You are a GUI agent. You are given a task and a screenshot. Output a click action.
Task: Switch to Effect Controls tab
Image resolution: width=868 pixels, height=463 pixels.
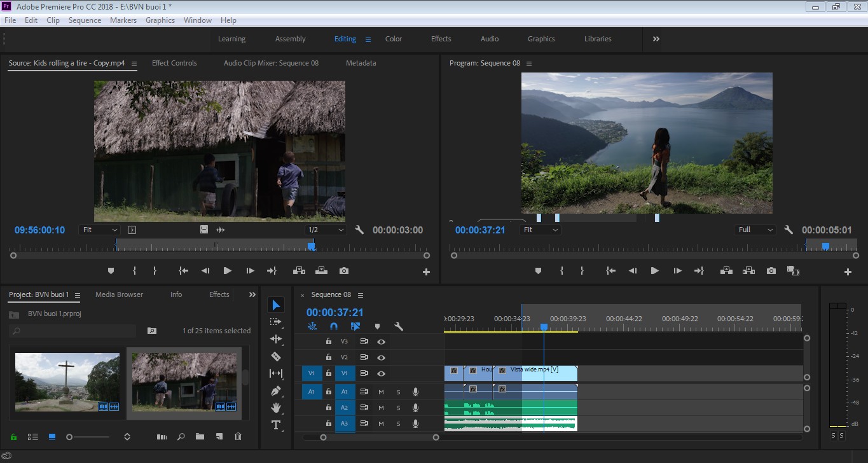pyautogui.click(x=174, y=63)
